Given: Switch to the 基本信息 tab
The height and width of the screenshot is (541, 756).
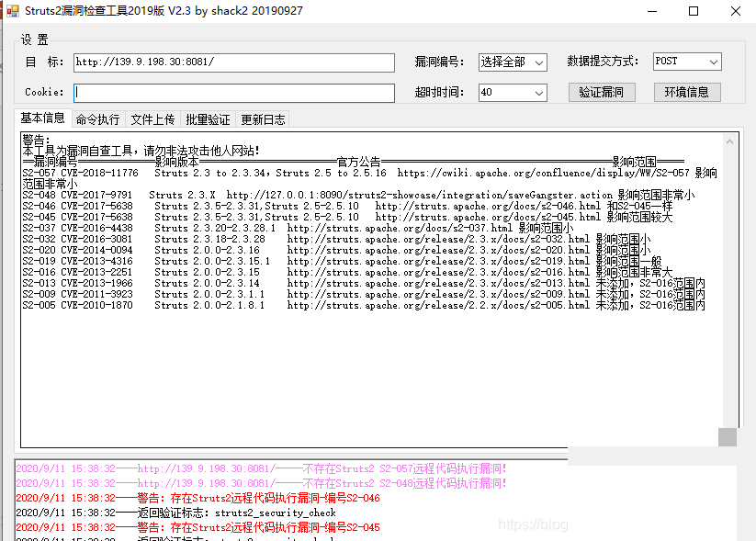Looking at the screenshot, I should click(42, 118).
